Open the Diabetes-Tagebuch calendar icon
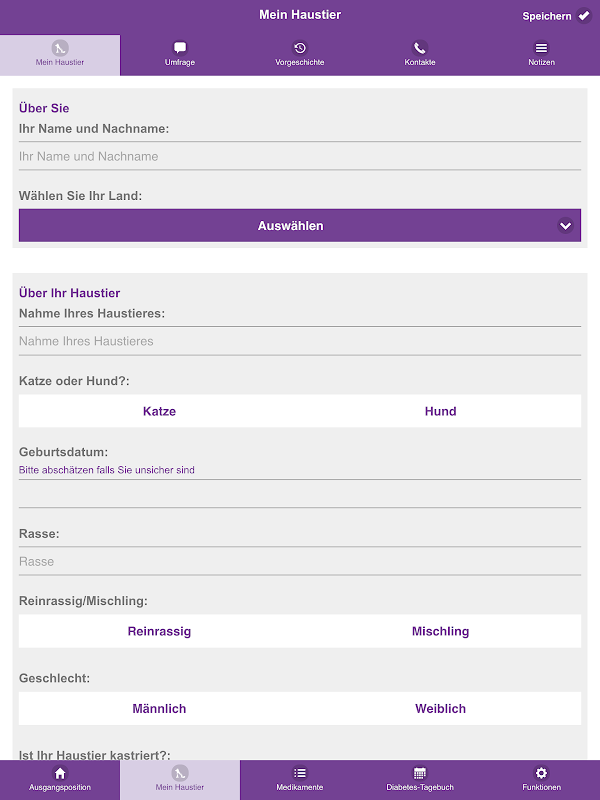The width and height of the screenshot is (600, 800). tap(420, 773)
